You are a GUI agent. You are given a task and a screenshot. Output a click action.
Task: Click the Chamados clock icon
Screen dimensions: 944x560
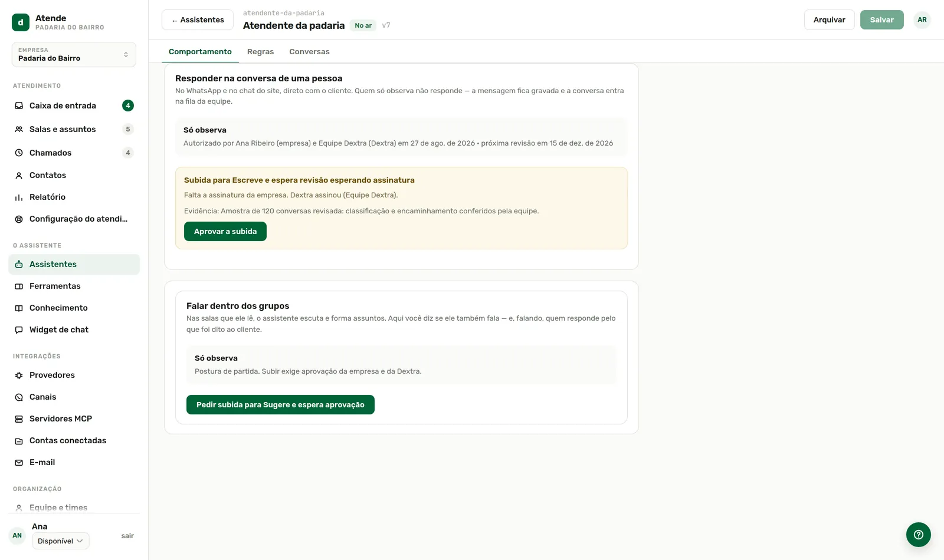click(x=19, y=153)
